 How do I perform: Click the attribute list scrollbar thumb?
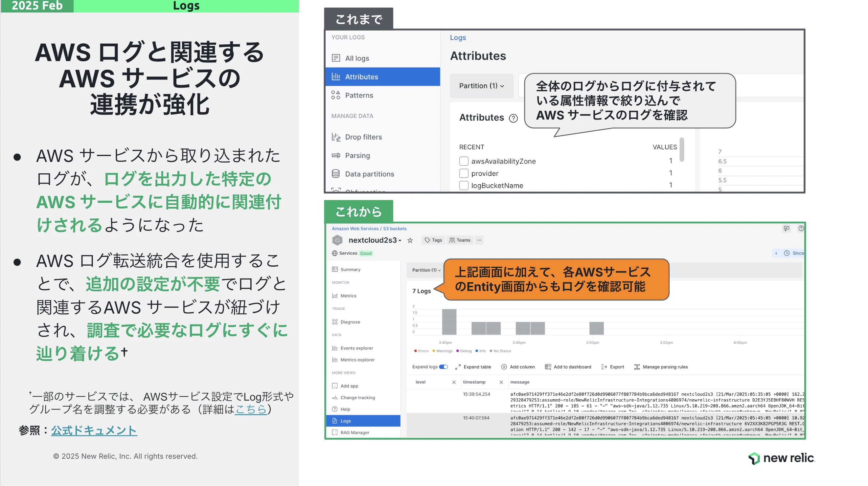point(682,150)
